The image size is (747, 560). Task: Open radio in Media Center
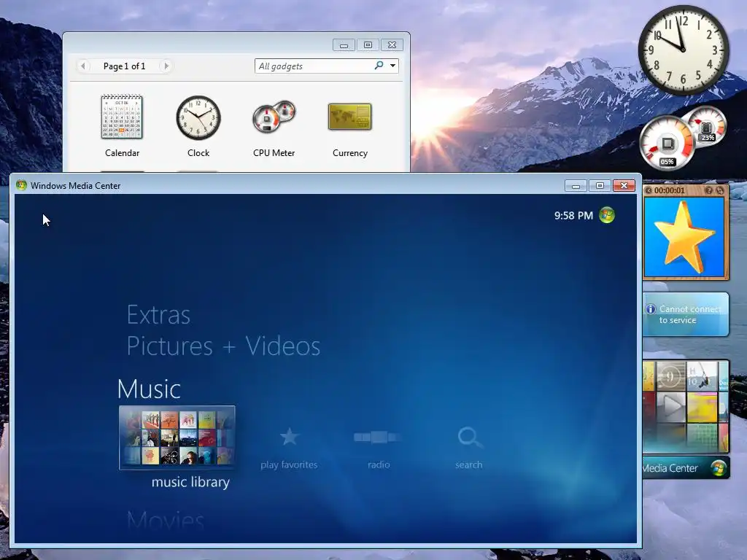coord(379,448)
